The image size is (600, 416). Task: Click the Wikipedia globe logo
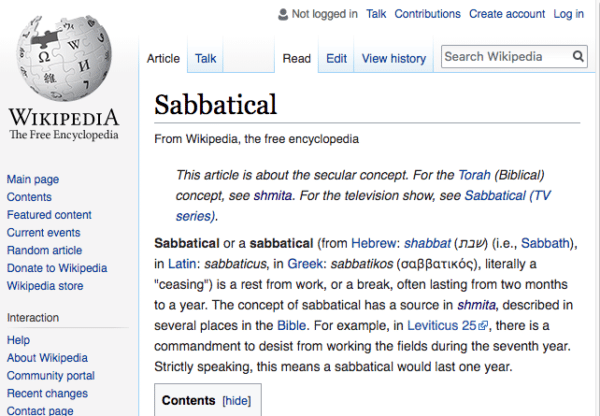(64, 58)
